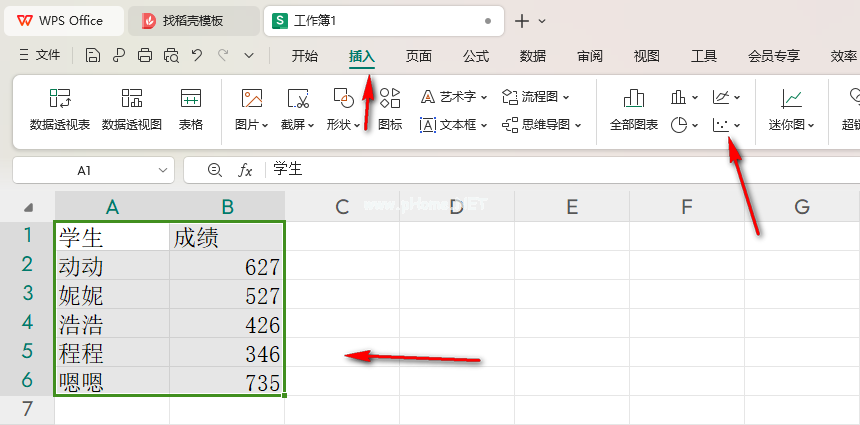
Task: Switch to the 开始 ribbon tab
Action: click(304, 56)
